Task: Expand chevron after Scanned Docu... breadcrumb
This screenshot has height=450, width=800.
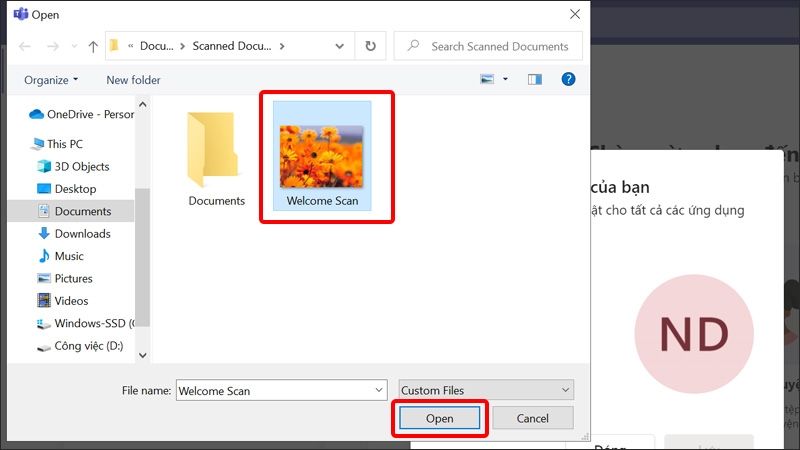Action: click(282, 46)
